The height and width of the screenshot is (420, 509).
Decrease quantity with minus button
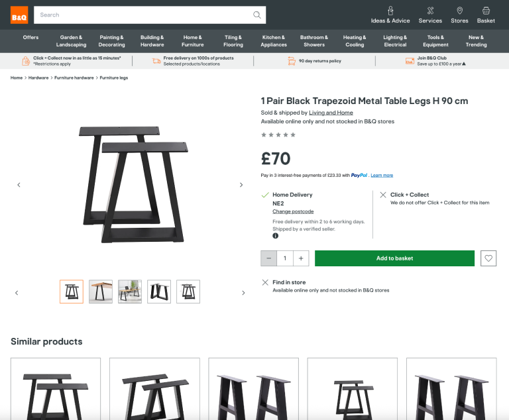pos(268,258)
